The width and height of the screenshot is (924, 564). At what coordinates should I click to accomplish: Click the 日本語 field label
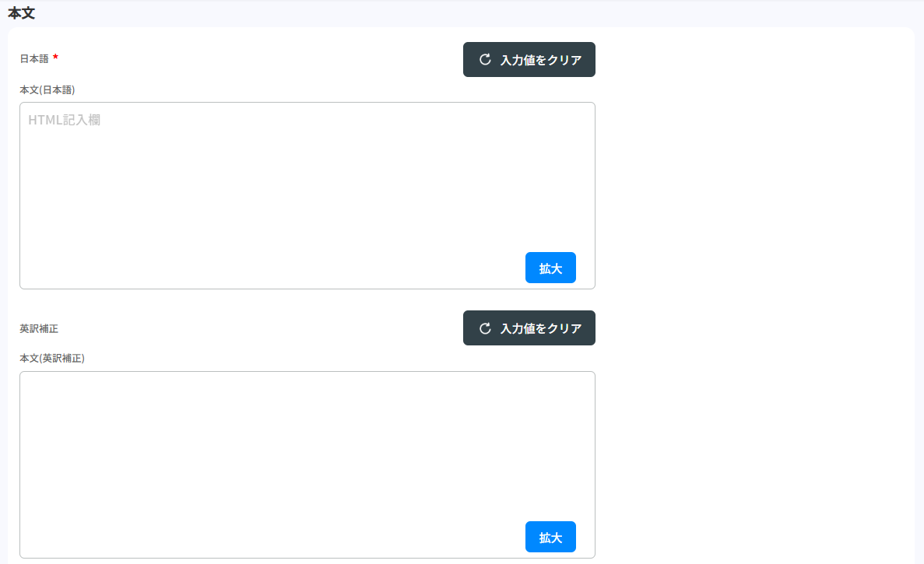[x=34, y=58]
